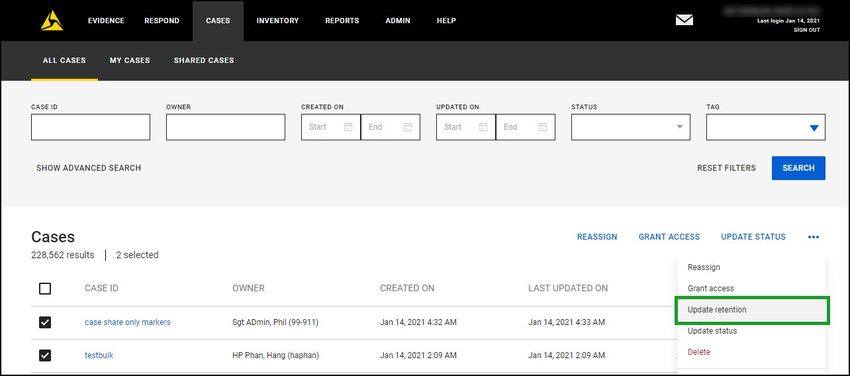This screenshot has height=376, width=850.
Task: Expand the Tag dropdown arrow
Action: pyautogui.click(x=814, y=128)
